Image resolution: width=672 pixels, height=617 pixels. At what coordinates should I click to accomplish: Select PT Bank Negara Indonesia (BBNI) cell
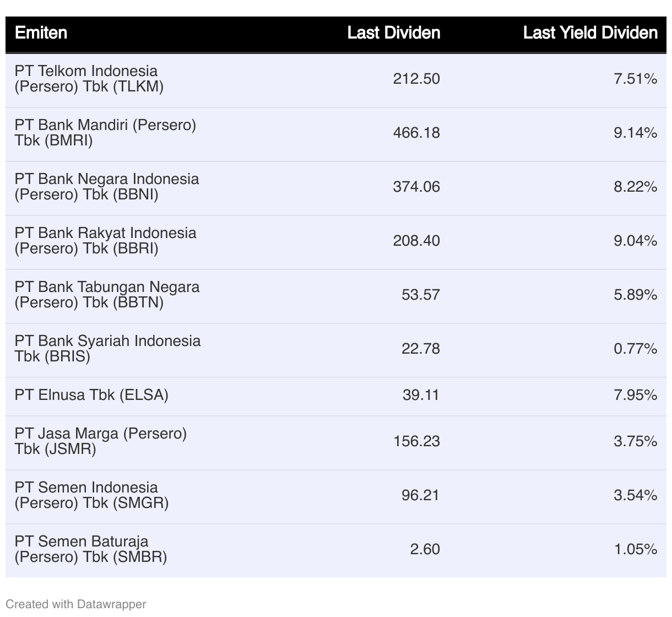click(107, 187)
